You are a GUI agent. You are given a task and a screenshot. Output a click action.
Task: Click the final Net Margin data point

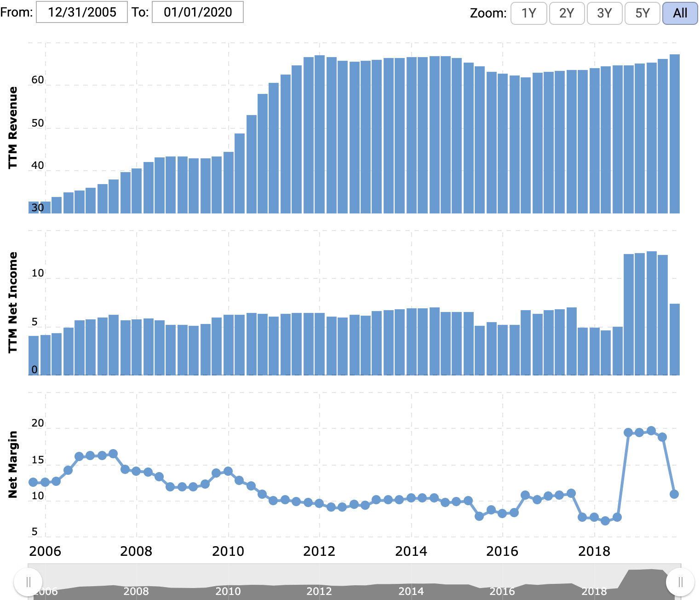coord(674,494)
